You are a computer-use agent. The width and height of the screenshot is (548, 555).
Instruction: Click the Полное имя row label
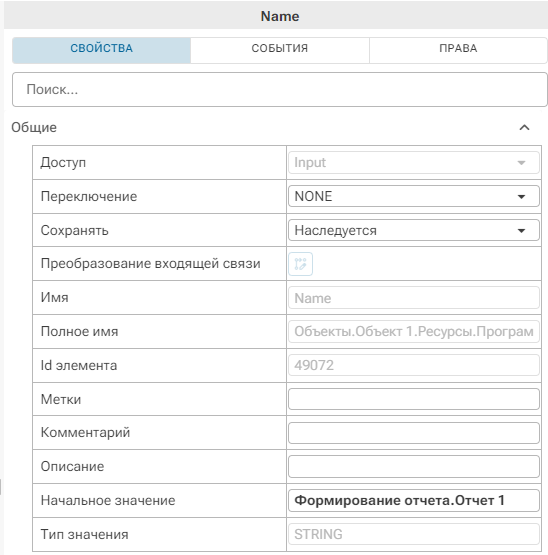[x=79, y=332]
